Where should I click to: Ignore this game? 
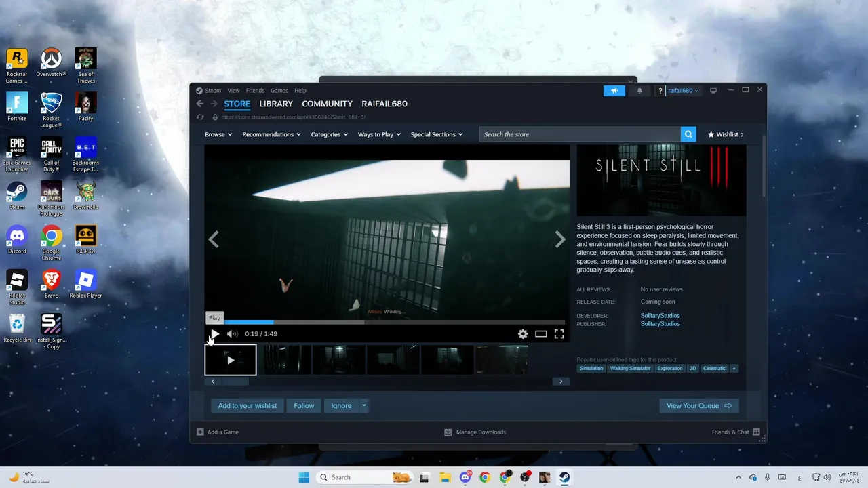pyautogui.click(x=341, y=405)
